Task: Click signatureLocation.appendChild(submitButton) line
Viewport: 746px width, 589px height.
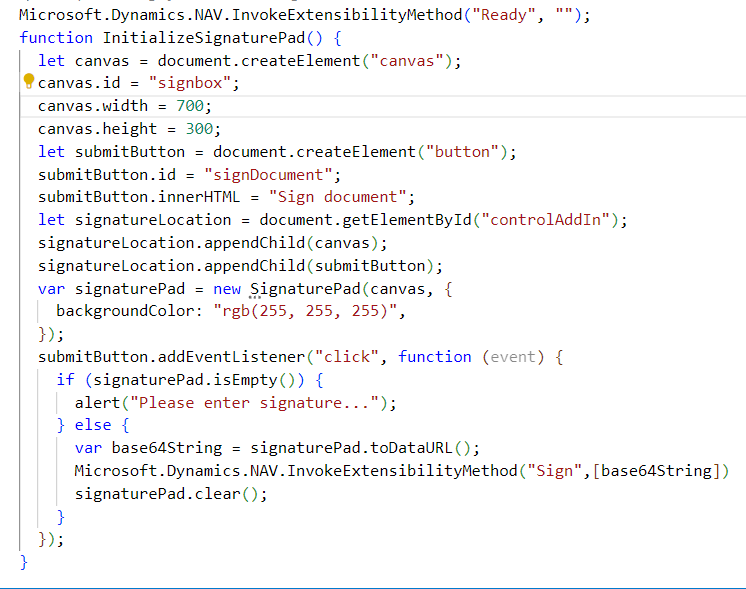Action: click(240, 266)
